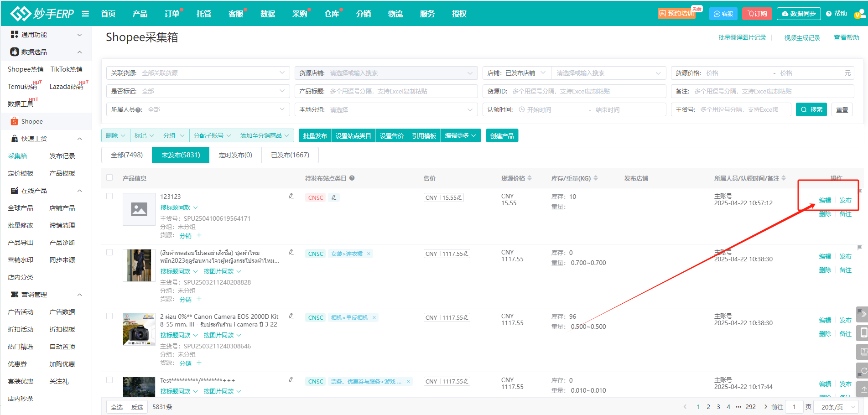Add source plus icon in Canon Camera row
The height and width of the screenshot is (415, 868).
[199, 363]
